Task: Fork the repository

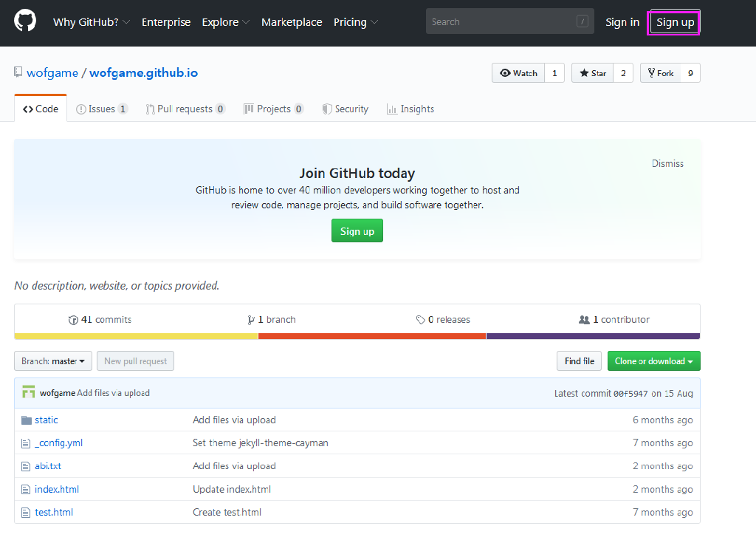Action: point(661,73)
